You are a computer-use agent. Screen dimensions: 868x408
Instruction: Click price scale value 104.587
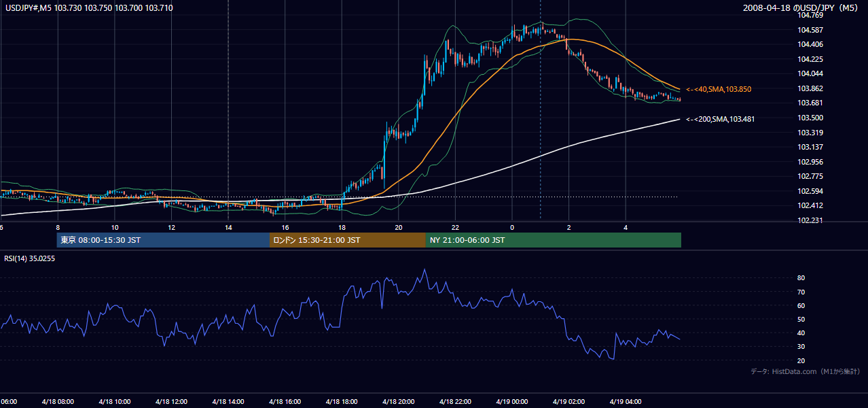810,30
